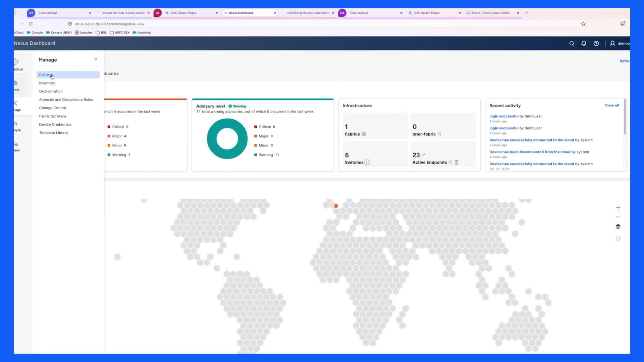Open the demouser account icon
644x362 pixels.
(612, 44)
